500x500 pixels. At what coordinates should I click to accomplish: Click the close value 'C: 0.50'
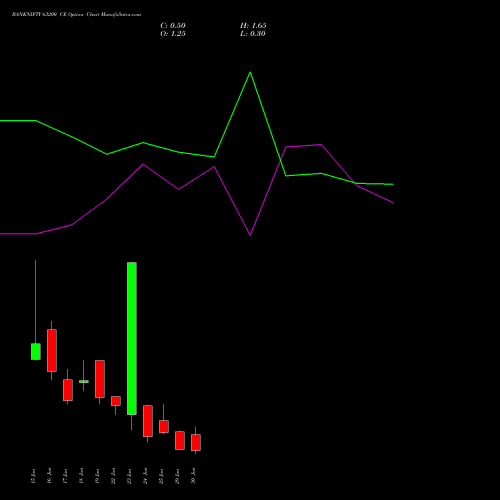(x=173, y=26)
